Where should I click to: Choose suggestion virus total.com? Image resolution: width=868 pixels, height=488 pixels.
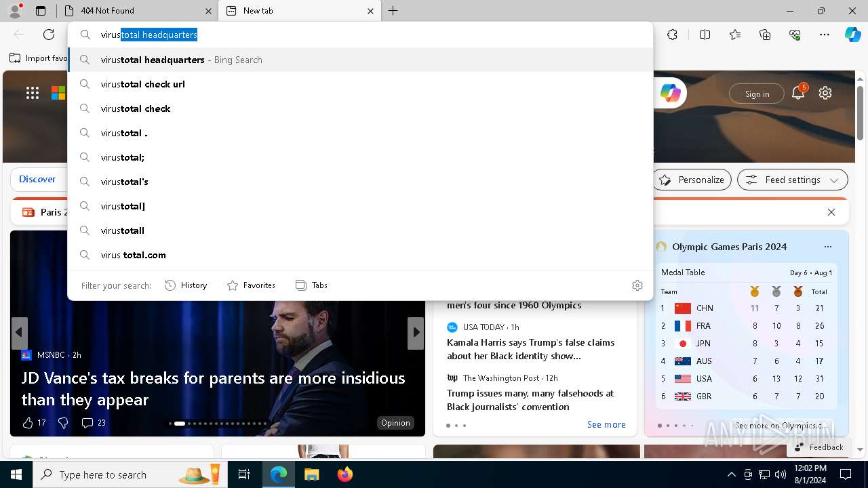click(360, 255)
